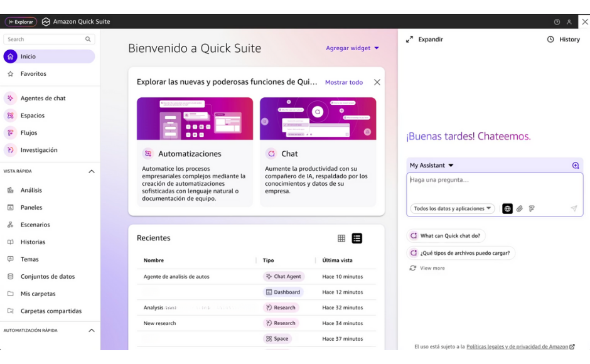Open the Automatizaciones card thumbnail
This screenshot has width=590, height=364.
[195, 119]
